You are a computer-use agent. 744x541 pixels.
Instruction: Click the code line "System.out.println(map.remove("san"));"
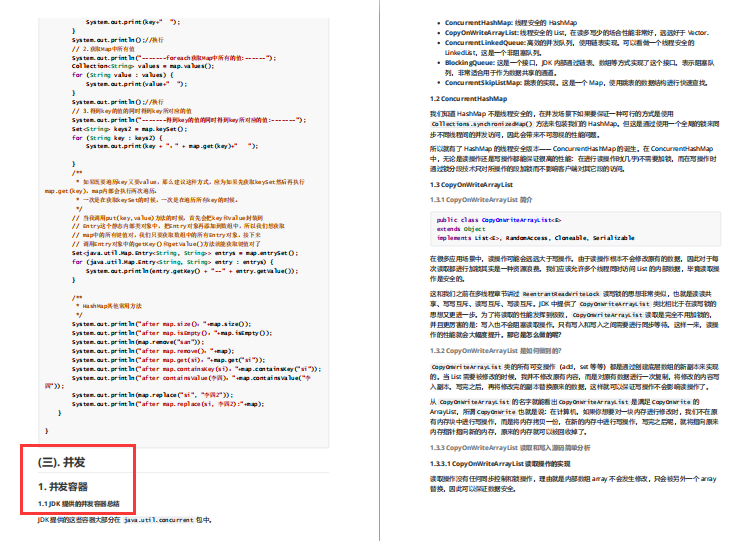click(x=138, y=342)
